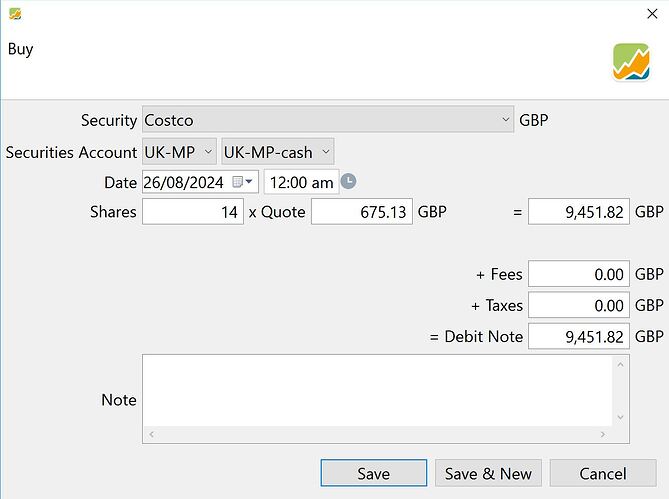669x499 pixels.
Task: Click the Debit Note total field
Action: tap(579, 337)
